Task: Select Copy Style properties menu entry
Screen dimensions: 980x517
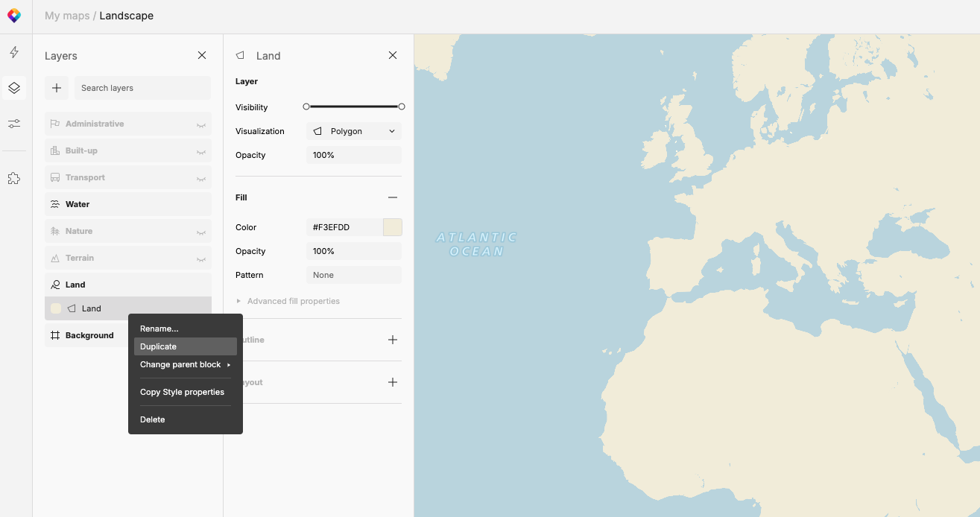Action: (183, 392)
